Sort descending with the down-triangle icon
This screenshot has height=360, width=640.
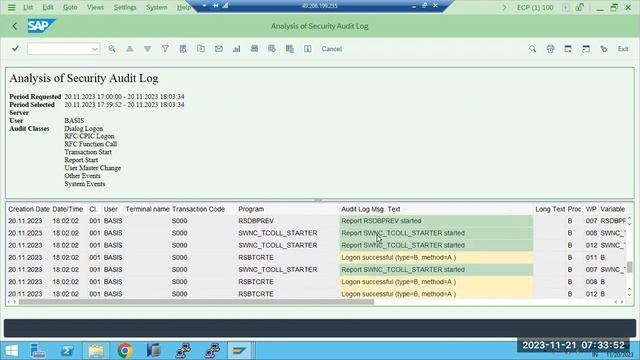(147, 49)
